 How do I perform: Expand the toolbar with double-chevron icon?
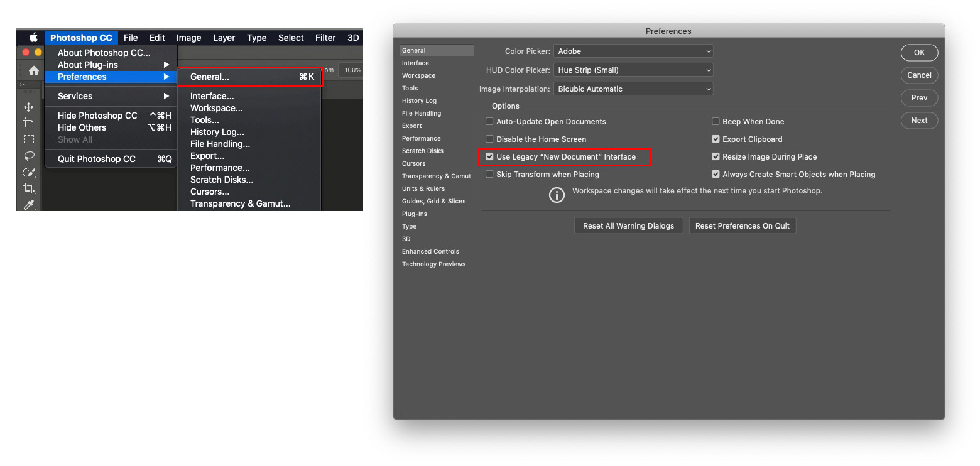coord(22,84)
